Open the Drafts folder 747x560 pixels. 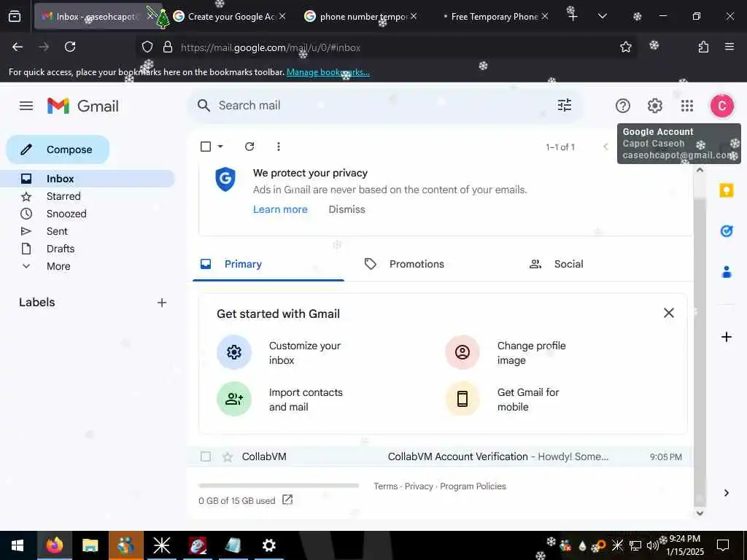[x=61, y=249]
